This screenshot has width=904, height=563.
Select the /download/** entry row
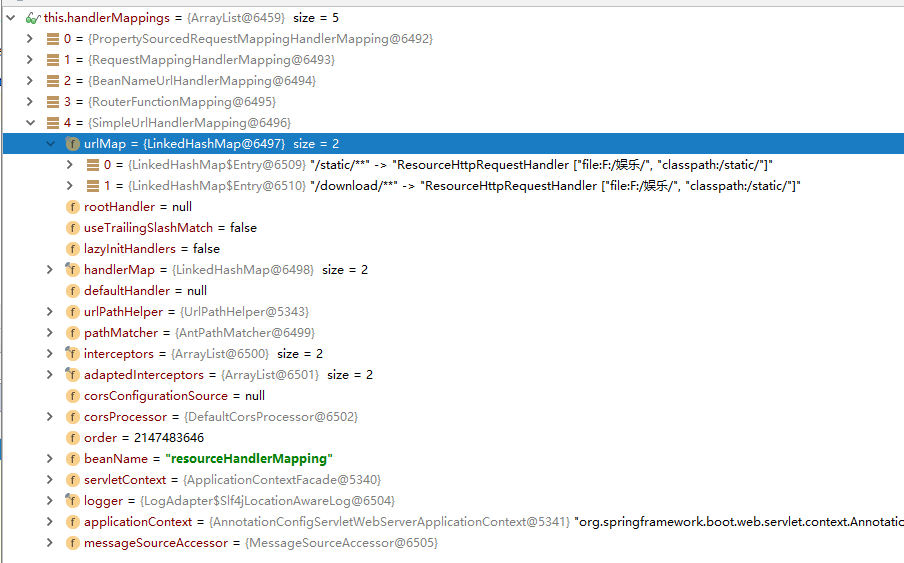(450, 186)
